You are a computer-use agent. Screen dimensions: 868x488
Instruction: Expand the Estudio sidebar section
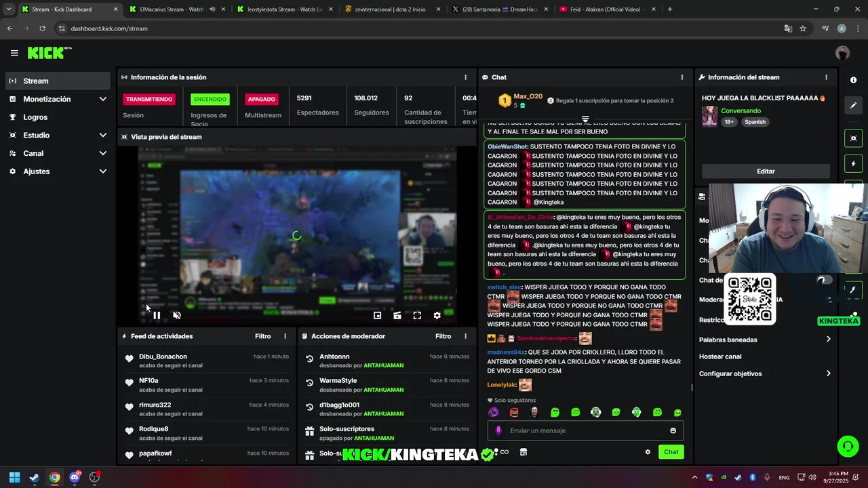(x=57, y=135)
